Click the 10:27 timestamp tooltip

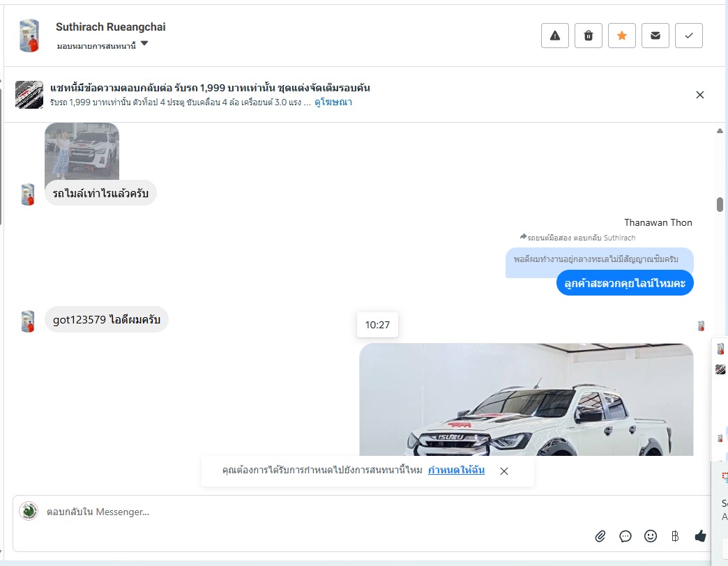(x=377, y=325)
